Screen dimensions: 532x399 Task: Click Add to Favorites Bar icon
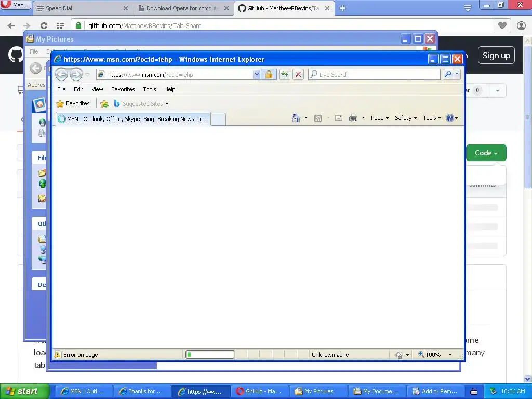104,104
